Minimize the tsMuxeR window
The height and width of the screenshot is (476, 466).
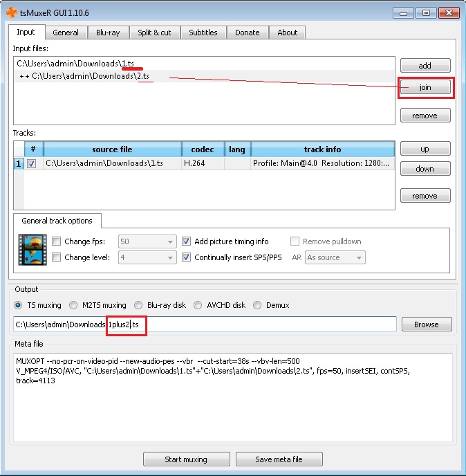(x=403, y=13)
